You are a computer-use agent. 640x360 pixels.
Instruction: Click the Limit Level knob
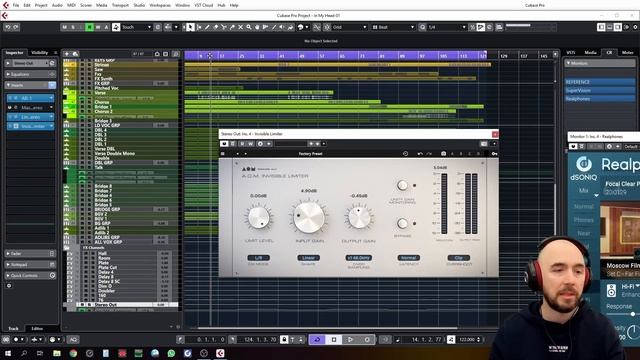[x=259, y=217]
